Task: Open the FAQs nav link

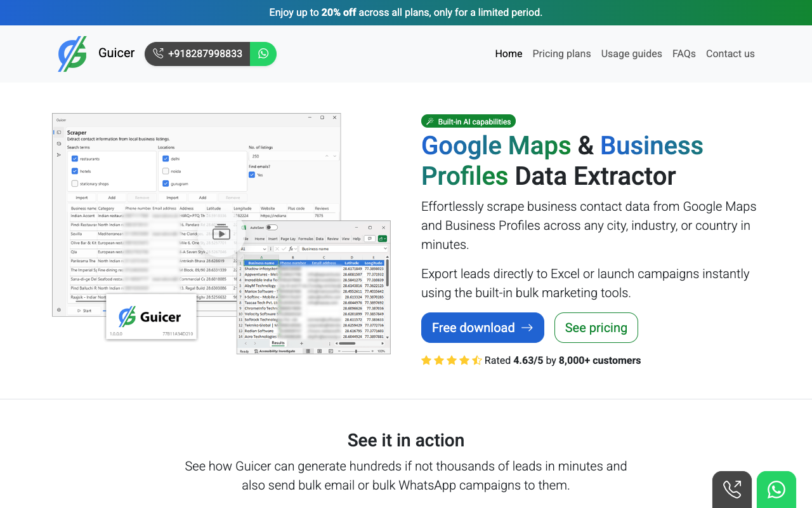Action: [684, 54]
